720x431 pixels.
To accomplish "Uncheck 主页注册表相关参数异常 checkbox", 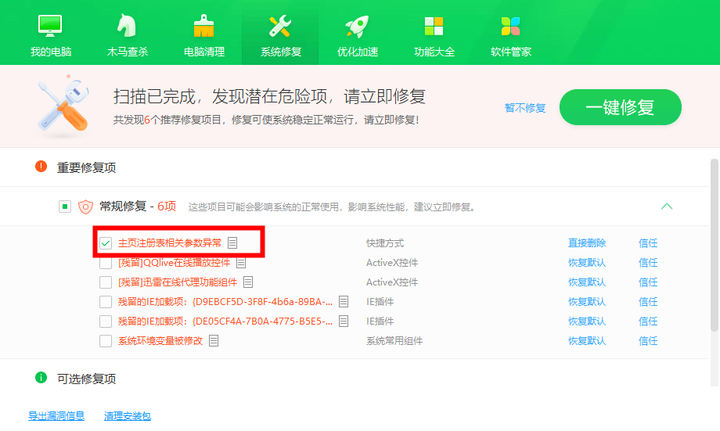I will point(106,243).
